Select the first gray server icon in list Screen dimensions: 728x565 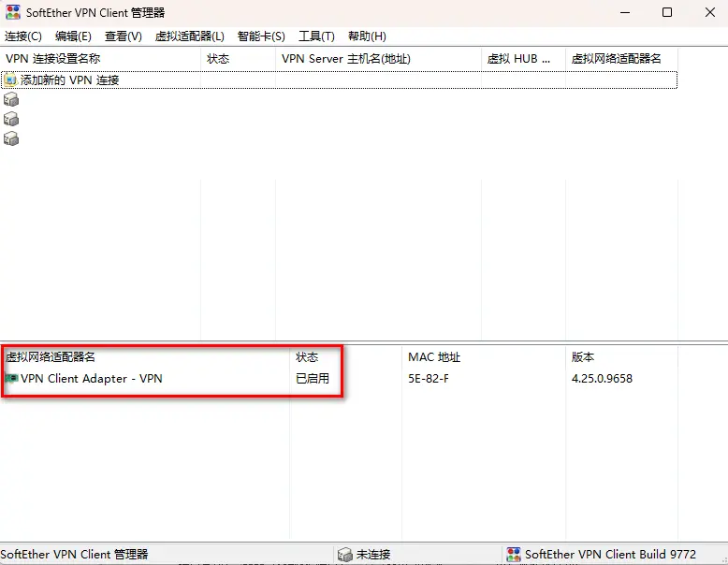tap(11, 99)
